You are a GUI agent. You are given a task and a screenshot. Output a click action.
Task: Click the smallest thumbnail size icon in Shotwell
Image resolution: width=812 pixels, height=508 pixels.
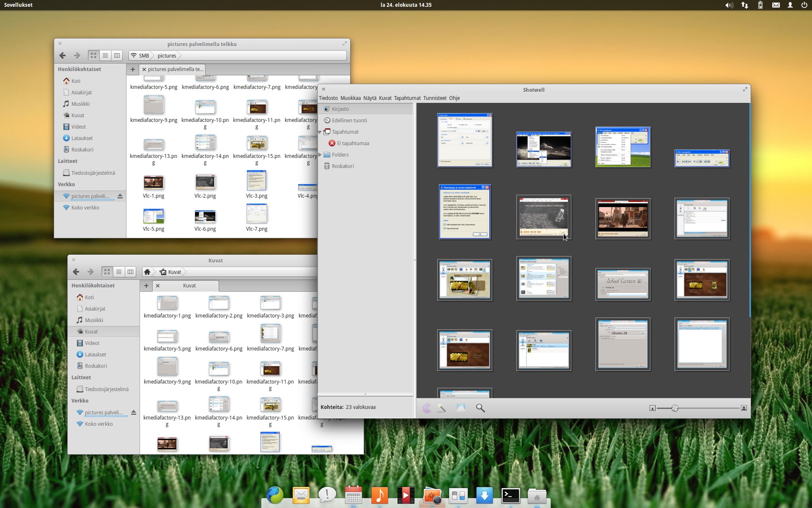653,408
